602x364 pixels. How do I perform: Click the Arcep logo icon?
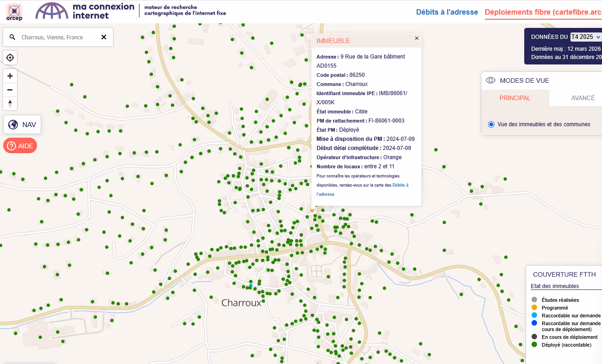(x=15, y=11)
